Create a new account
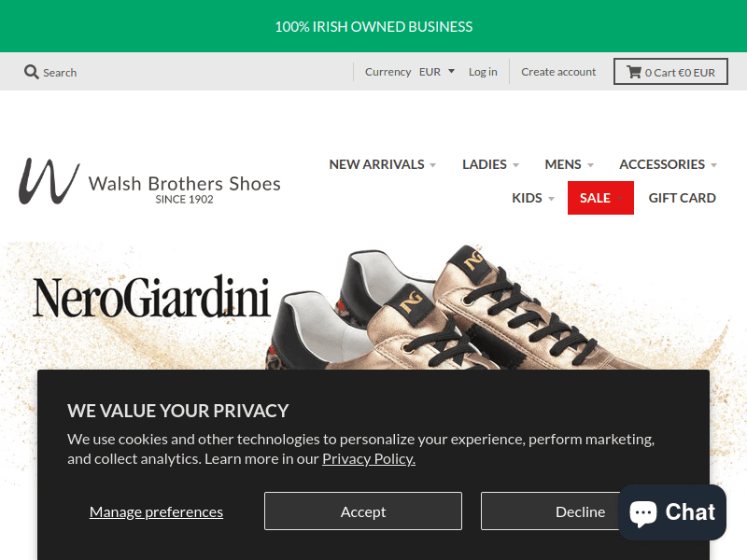Screen dimensions: 747x560 tap(558, 71)
